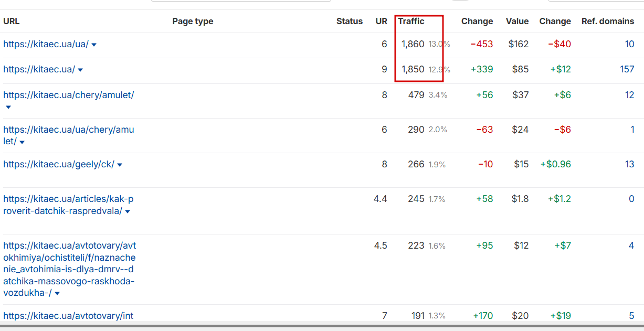Open 1 referring domain for ua/chery/amulet/
The width and height of the screenshot is (644, 331).
(632, 130)
